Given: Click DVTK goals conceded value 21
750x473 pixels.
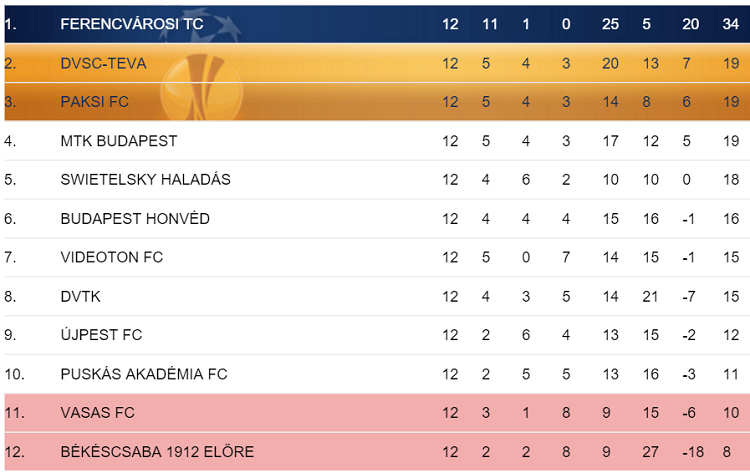Looking at the screenshot, I should 650,297.
